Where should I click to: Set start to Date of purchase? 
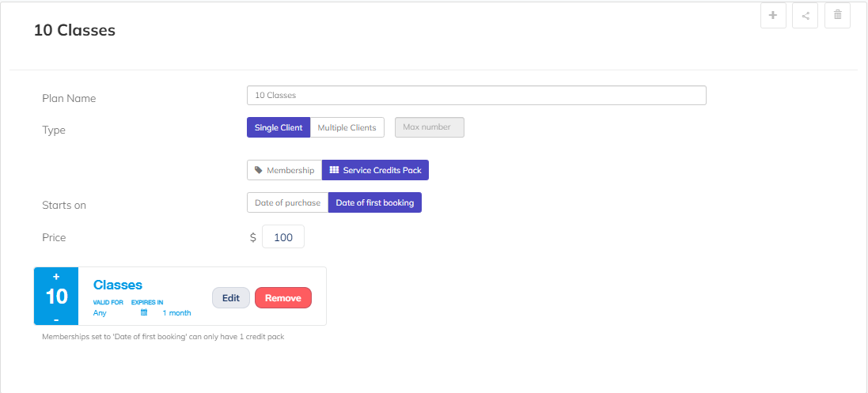(288, 202)
